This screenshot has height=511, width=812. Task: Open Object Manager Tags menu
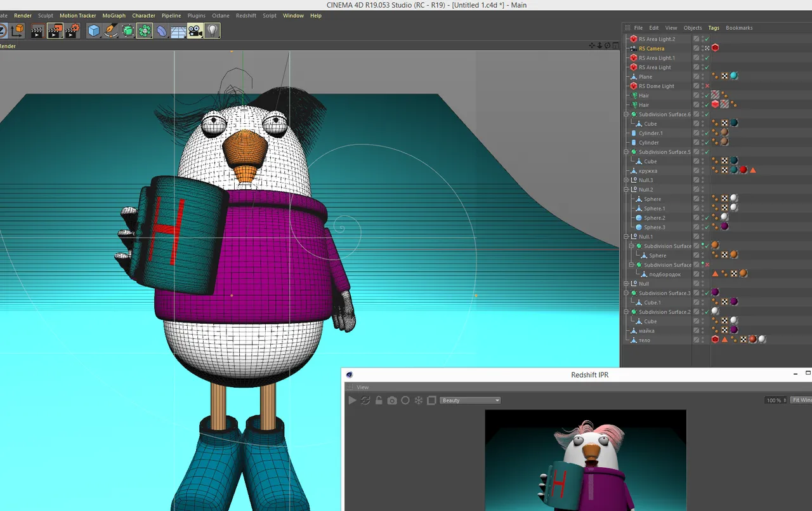point(714,28)
